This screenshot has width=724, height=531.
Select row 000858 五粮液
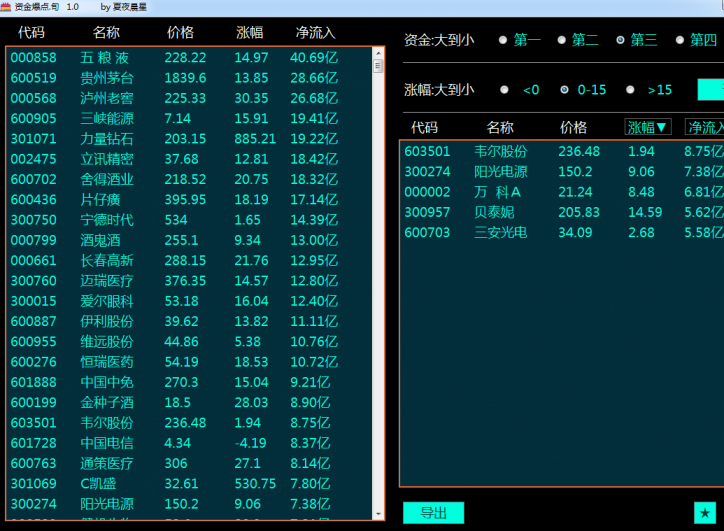[189, 58]
